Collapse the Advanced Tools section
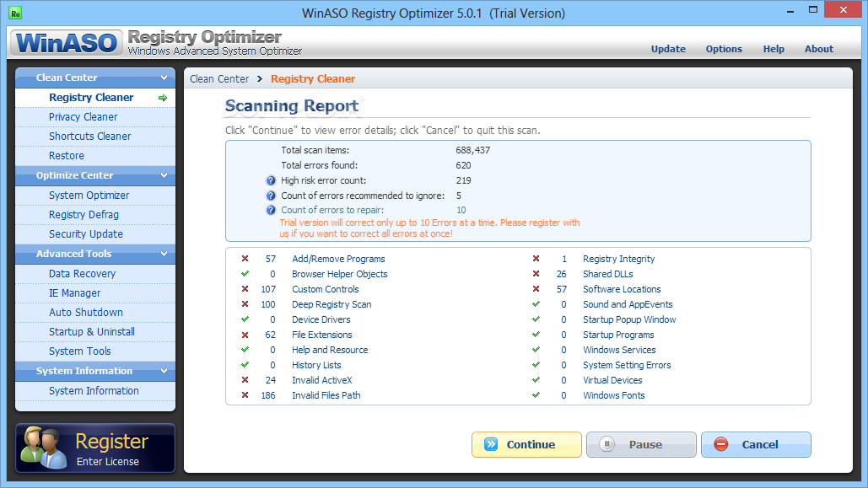Image resolution: width=868 pixels, height=488 pixels. click(164, 254)
